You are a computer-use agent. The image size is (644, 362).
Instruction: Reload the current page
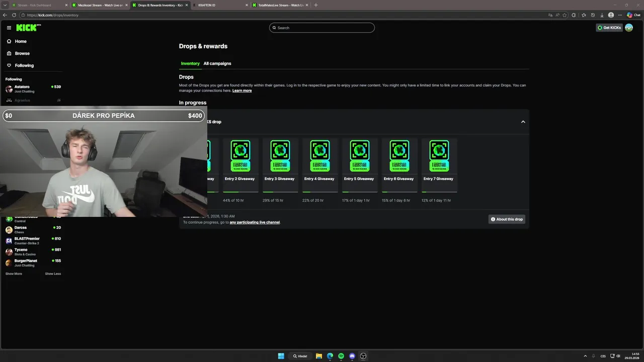14,15
